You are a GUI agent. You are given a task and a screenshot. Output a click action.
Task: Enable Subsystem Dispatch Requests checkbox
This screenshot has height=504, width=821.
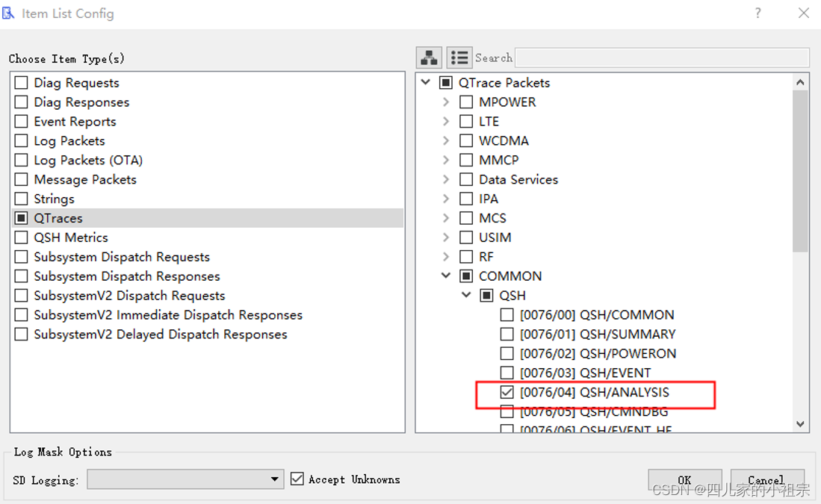22,257
